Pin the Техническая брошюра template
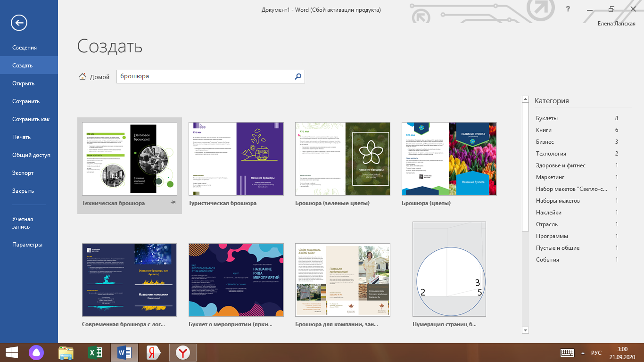 pyautogui.click(x=173, y=203)
